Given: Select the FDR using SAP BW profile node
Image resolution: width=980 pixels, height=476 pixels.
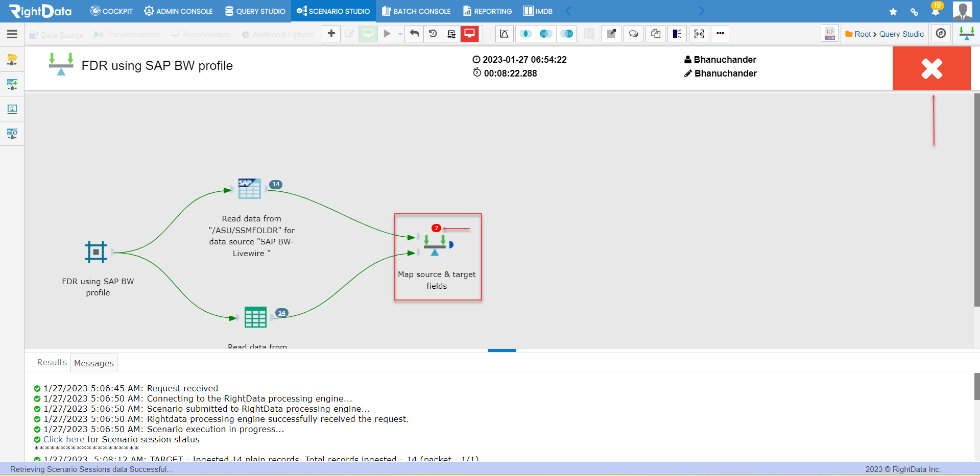Looking at the screenshot, I should point(96,252).
